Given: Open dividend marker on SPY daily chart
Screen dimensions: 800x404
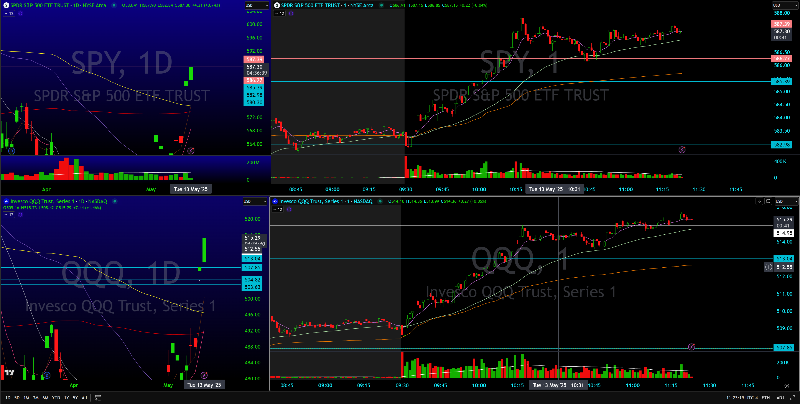Looking at the screenshot, I should click(11, 150).
